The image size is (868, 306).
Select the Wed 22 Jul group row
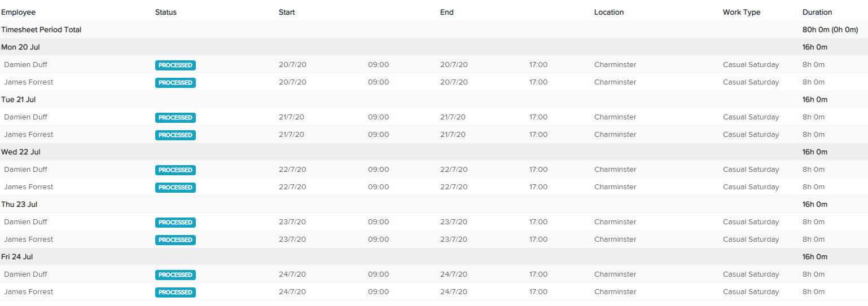(434, 152)
